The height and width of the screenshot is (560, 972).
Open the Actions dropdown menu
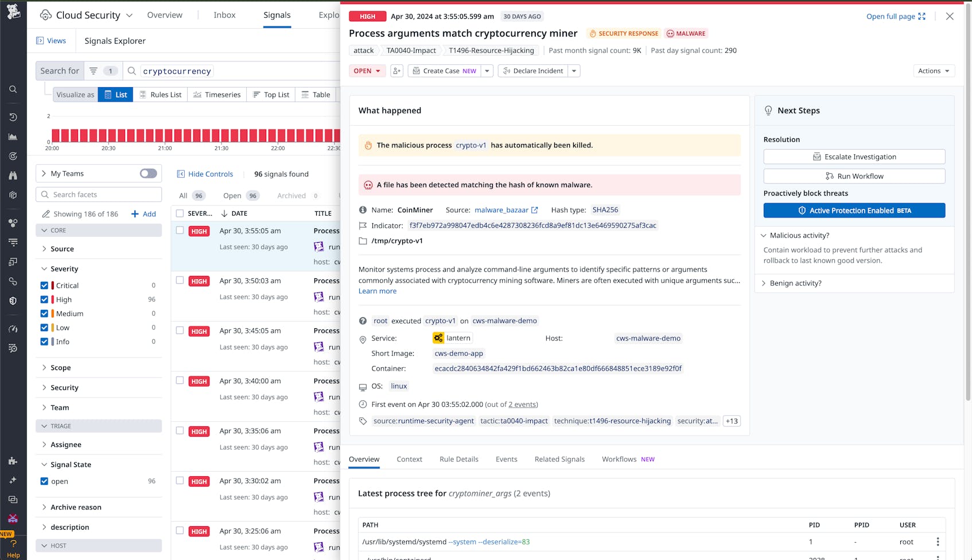point(934,71)
